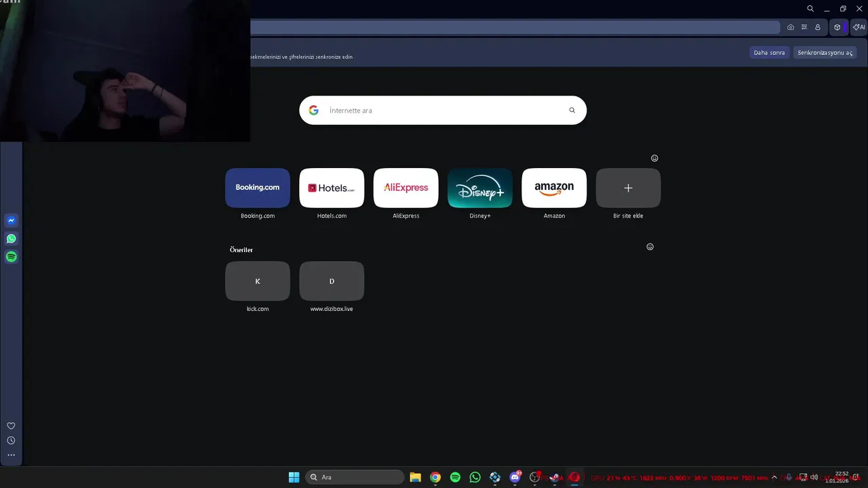Open Discord from the taskbar

pyautogui.click(x=515, y=477)
